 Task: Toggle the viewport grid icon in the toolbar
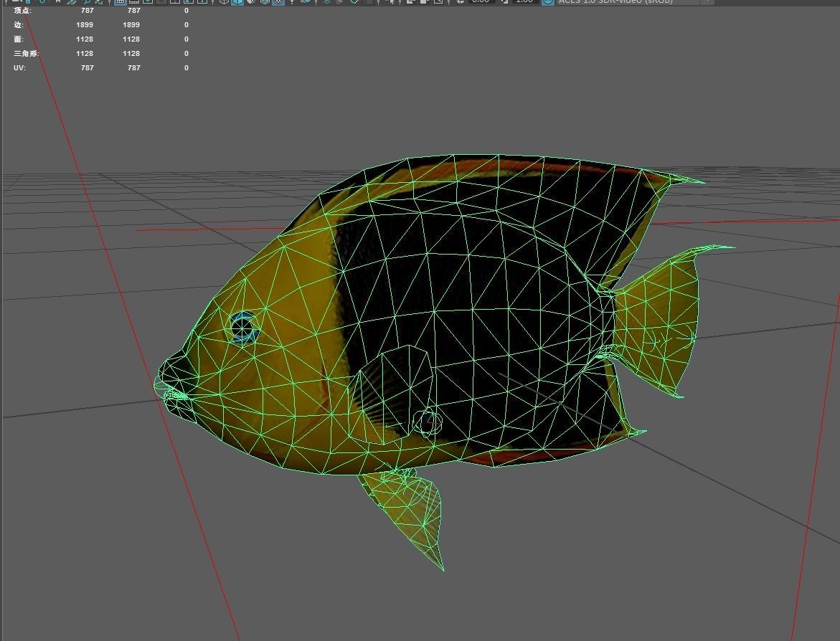click(x=121, y=1)
